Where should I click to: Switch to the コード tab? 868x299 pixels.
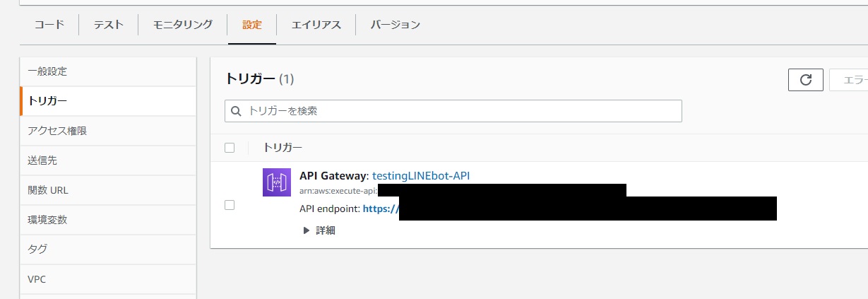[x=49, y=25]
